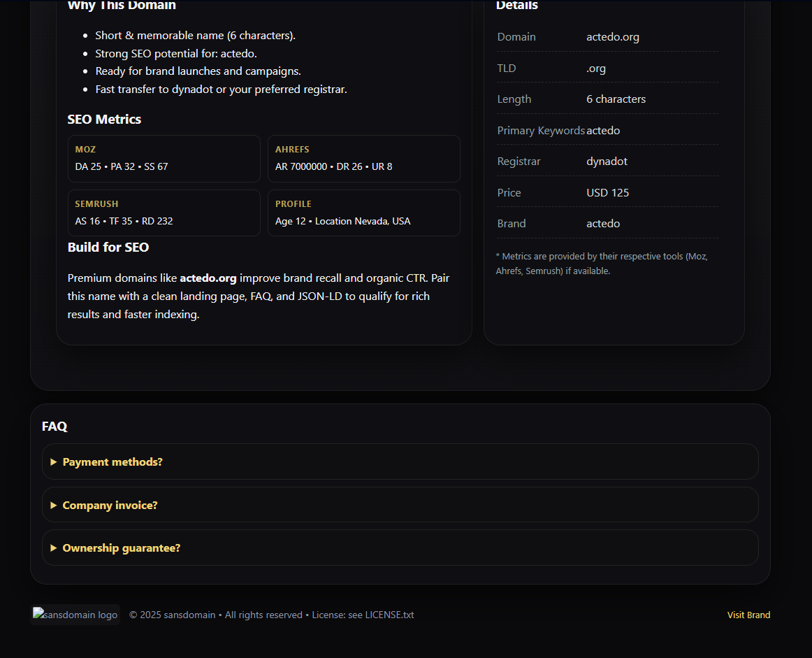Viewport: 812px width, 658px height.
Task: Open the Ownership guarantee? disclosure
Action: [121, 548]
